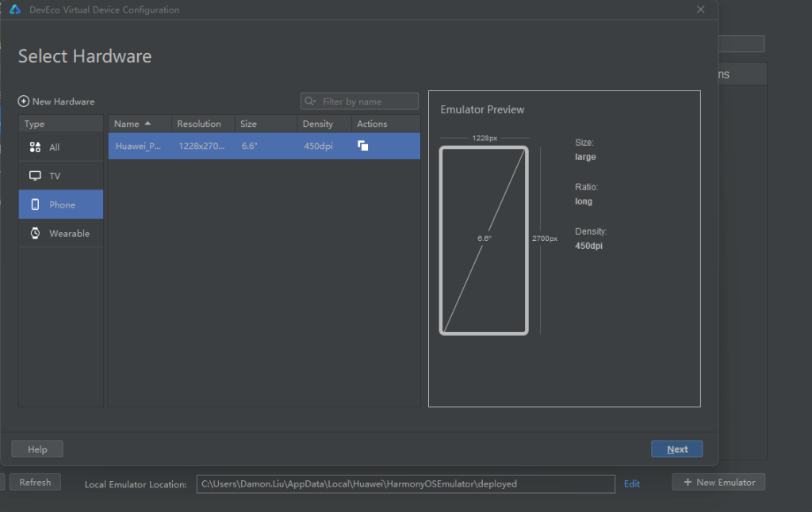Click the Type column header
This screenshot has height=512, width=812.
[x=60, y=124]
